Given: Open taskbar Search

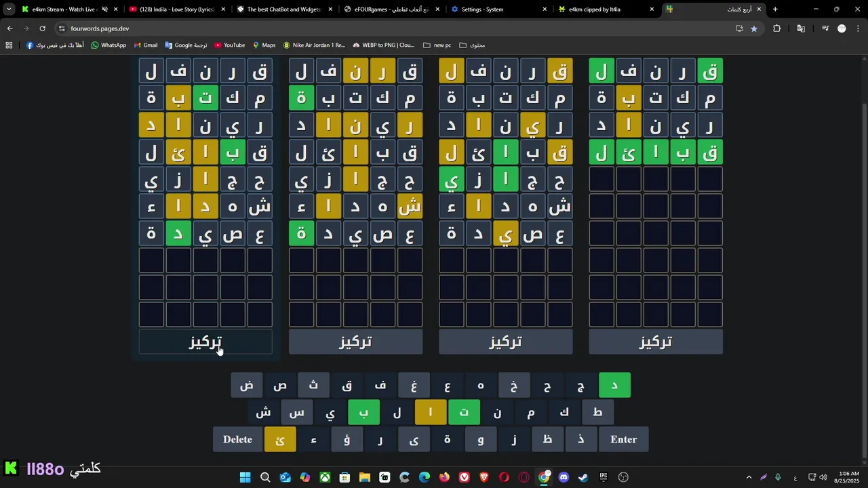Looking at the screenshot, I should pos(265,477).
